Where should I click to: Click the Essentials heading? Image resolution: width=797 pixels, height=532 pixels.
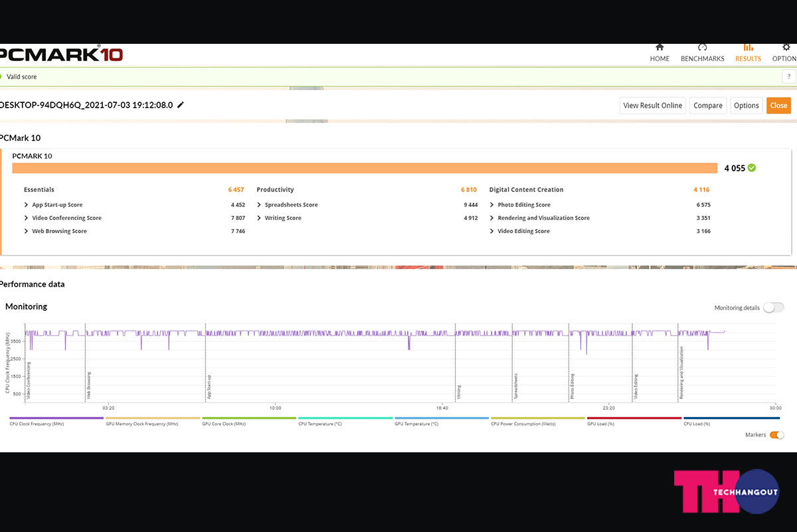39,190
